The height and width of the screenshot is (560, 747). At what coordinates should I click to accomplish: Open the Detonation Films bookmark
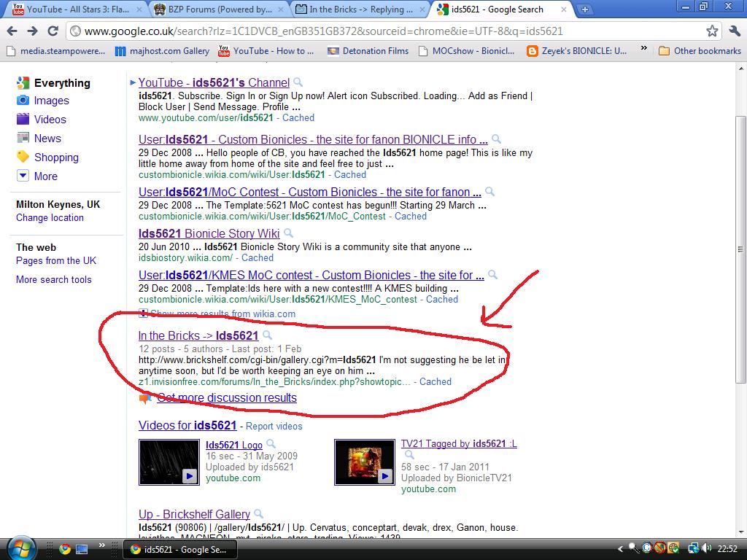tap(368, 50)
